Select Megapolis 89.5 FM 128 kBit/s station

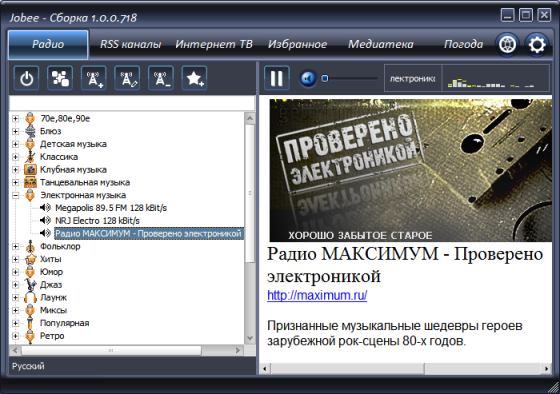pos(111,208)
